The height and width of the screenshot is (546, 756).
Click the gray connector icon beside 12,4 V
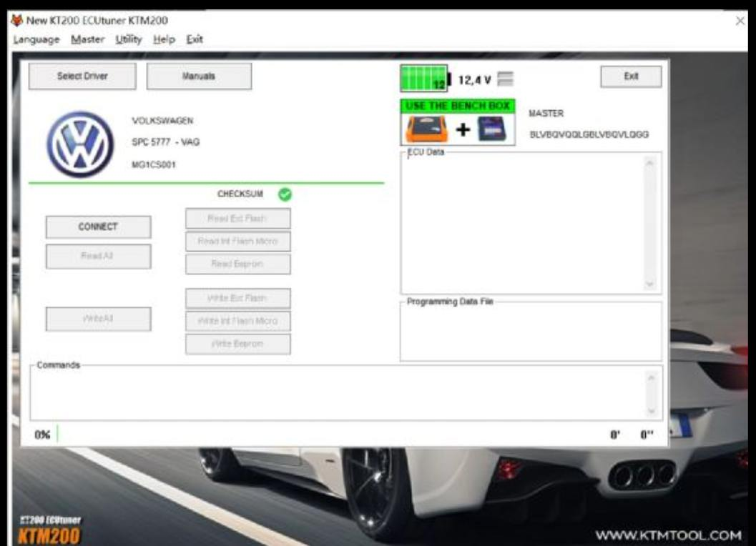pyautogui.click(x=505, y=79)
